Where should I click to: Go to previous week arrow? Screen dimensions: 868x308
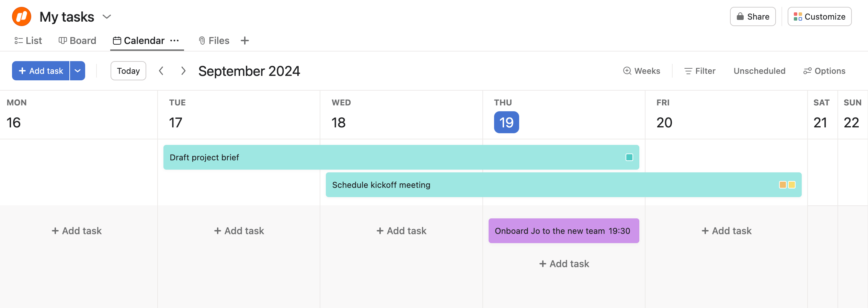click(161, 71)
